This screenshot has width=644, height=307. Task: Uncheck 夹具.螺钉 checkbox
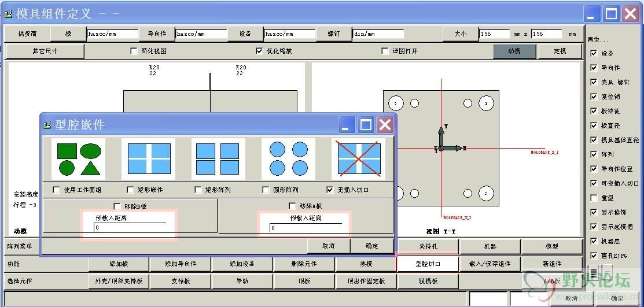[594, 82]
